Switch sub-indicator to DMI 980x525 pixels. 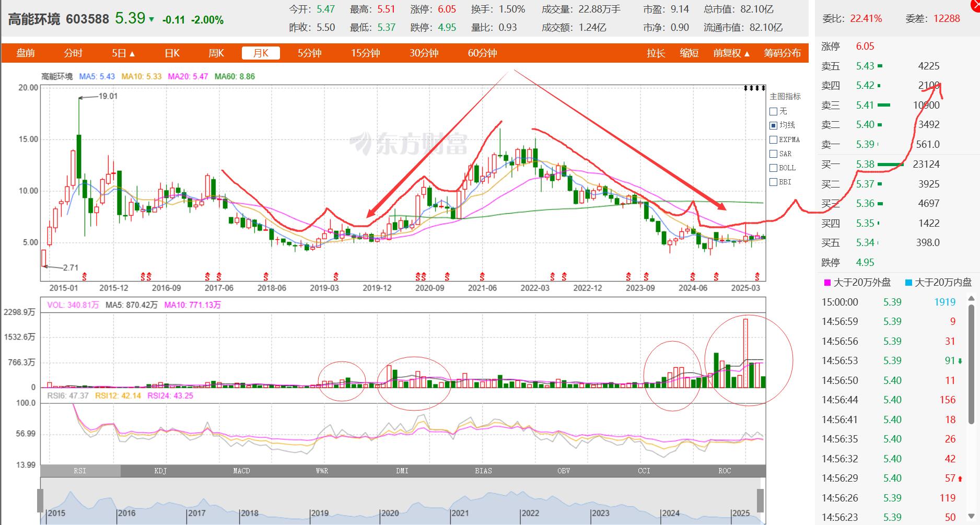click(402, 471)
